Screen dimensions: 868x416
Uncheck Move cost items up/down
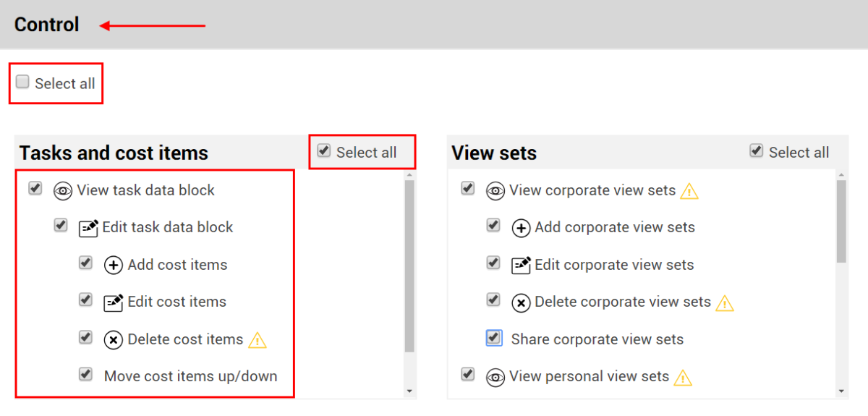pos(86,374)
